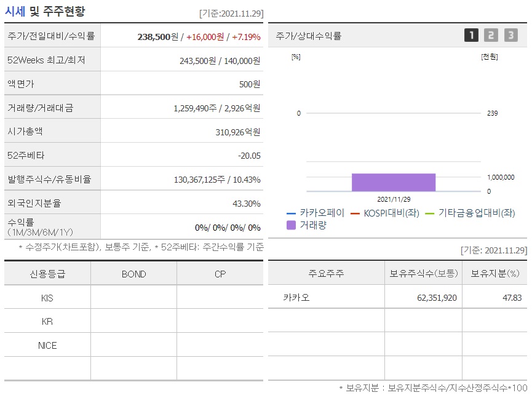The height and width of the screenshot is (398, 532).
Task: Click the purple 거래량 legend swatch
Action: 291,225
